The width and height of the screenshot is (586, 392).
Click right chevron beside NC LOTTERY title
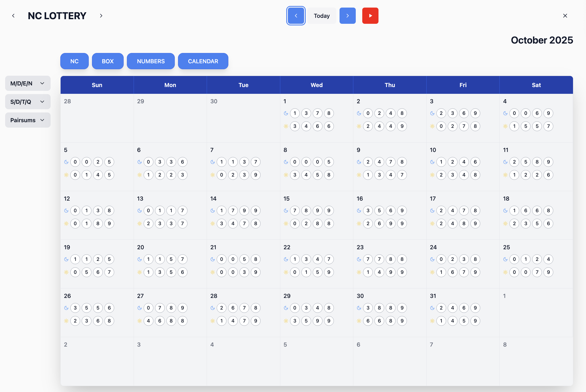(x=101, y=16)
